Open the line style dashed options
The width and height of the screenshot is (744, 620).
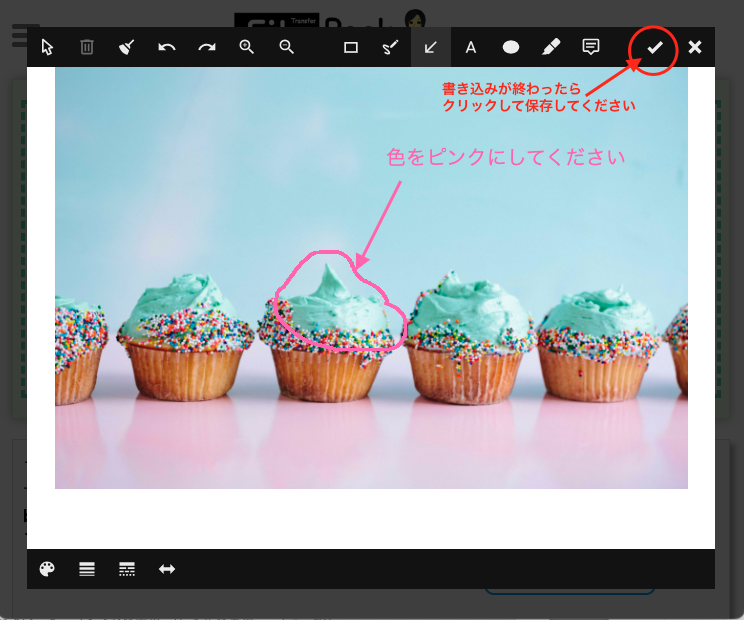click(127, 569)
